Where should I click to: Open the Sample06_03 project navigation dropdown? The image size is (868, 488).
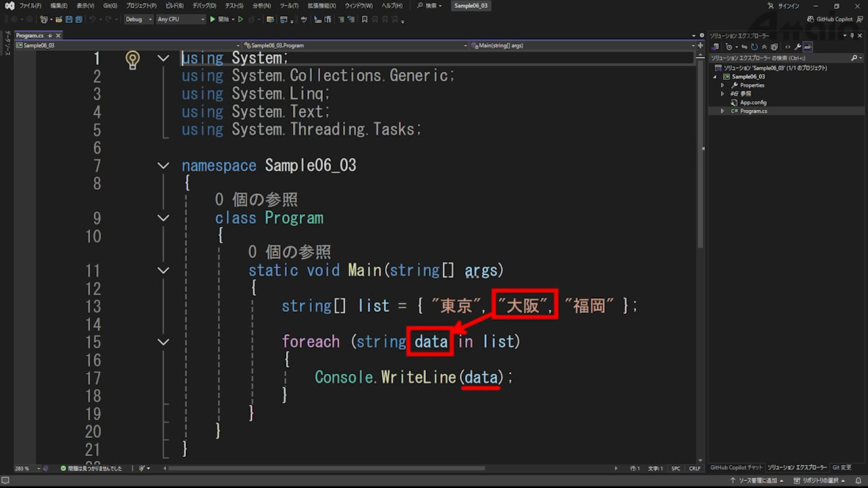pos(129,45)
